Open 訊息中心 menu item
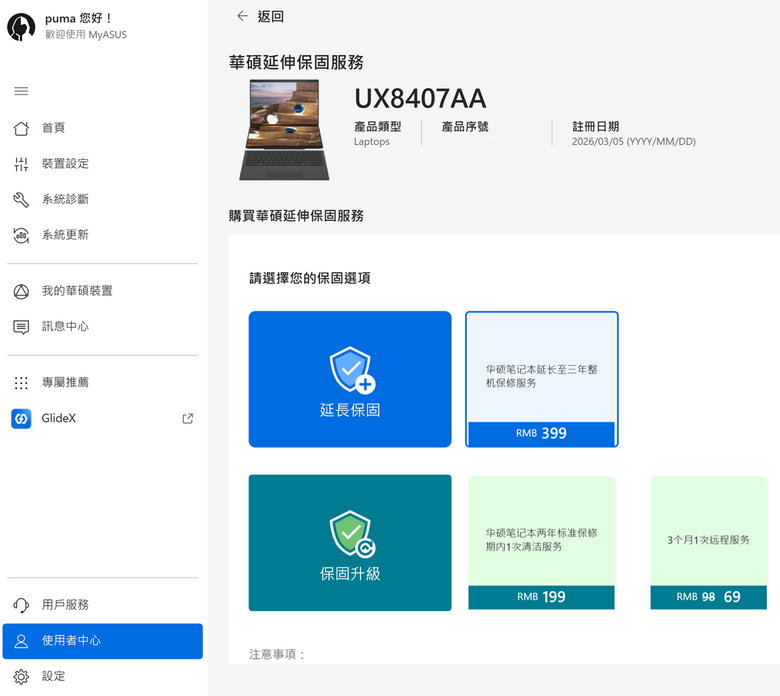This screenshot has width=780, height=696. (102, 327)
